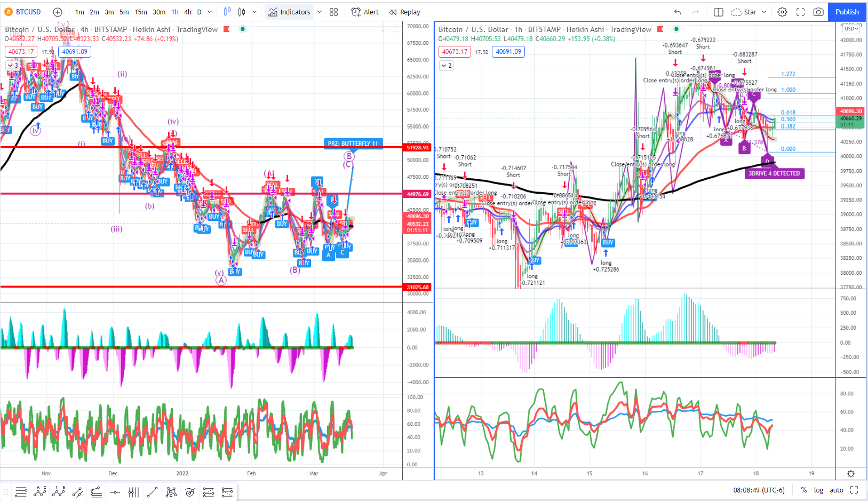The height and width of the screenshot is (501, 868).
Task: Click the red flag icon on 1h chart title
Action: click(660, 29)
